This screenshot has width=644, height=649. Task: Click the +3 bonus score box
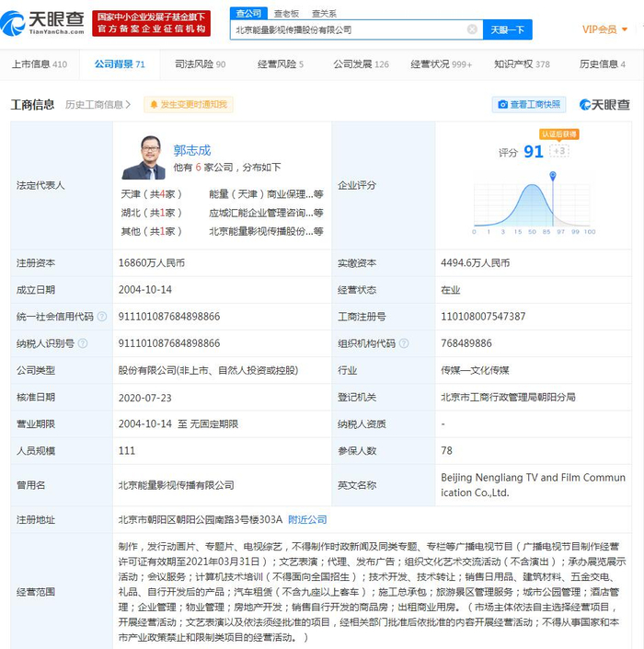tap(559, 151)
